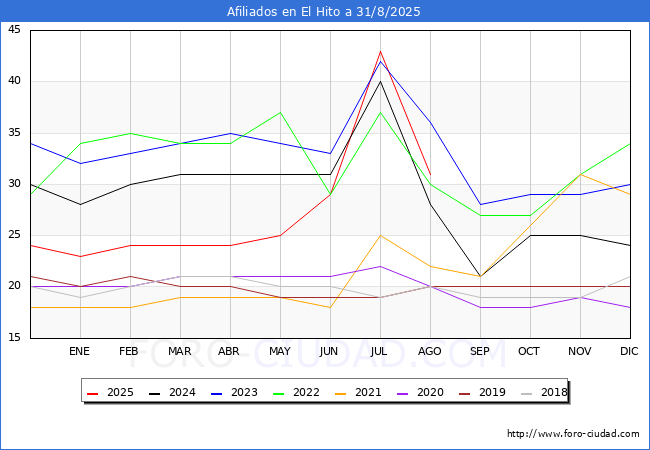Image resolution: width=650 pixels, height=450 pixels.
Task: Click the chart title 'Afiliados en El Hito'
Action: pos(324,12)
